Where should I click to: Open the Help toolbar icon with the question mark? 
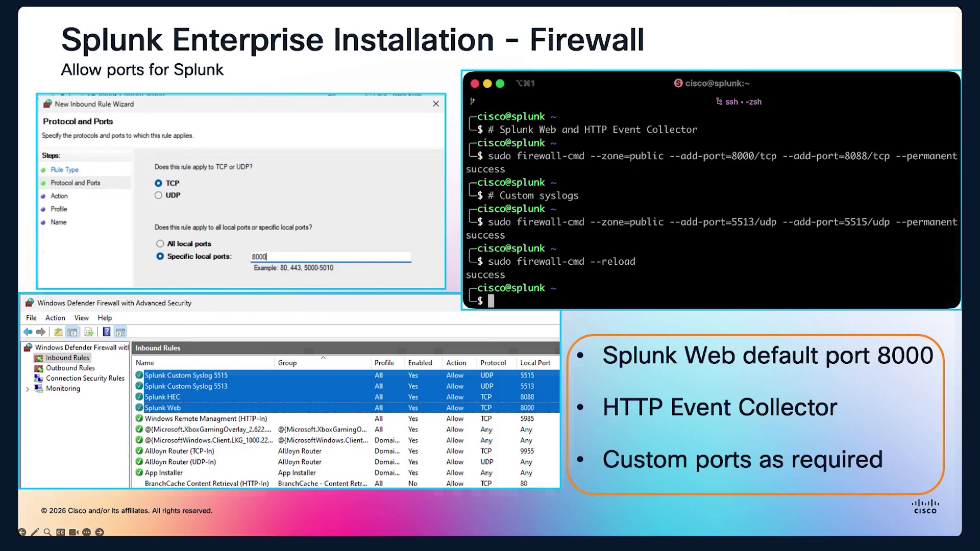[106, 332]
